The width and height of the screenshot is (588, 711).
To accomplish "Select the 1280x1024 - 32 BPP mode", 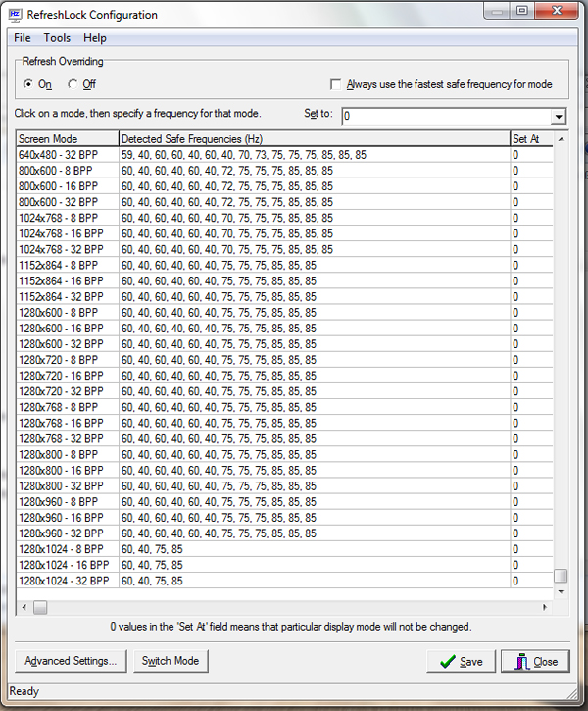I will (x=284, y=581).
